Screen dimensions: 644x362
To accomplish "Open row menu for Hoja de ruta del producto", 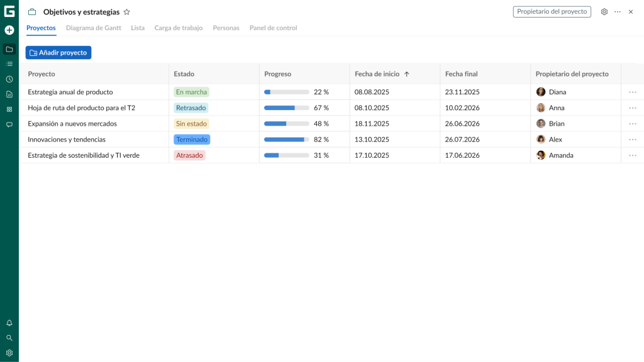I will [633, 108].
